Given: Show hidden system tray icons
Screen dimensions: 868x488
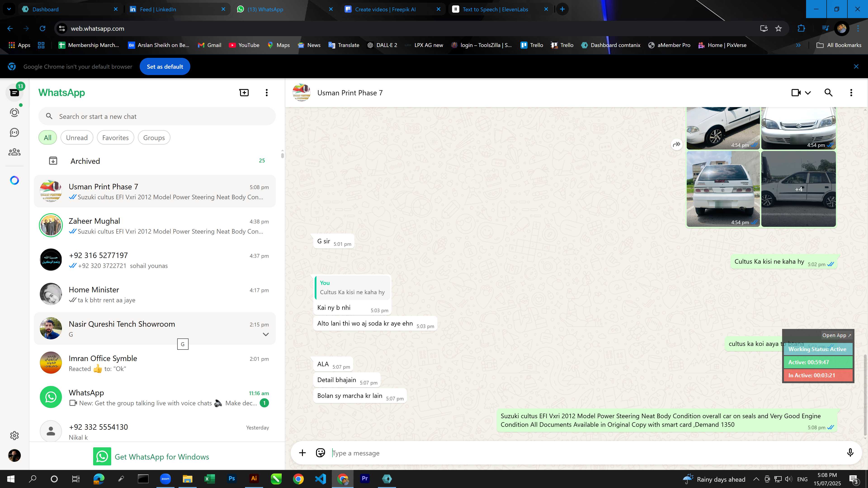Looking at the screenshot, I should (756, 479).
